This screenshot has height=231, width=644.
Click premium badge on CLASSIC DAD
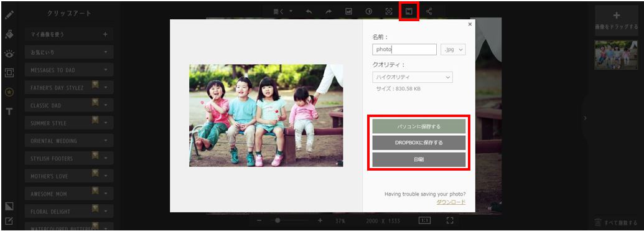pos(95,103)
